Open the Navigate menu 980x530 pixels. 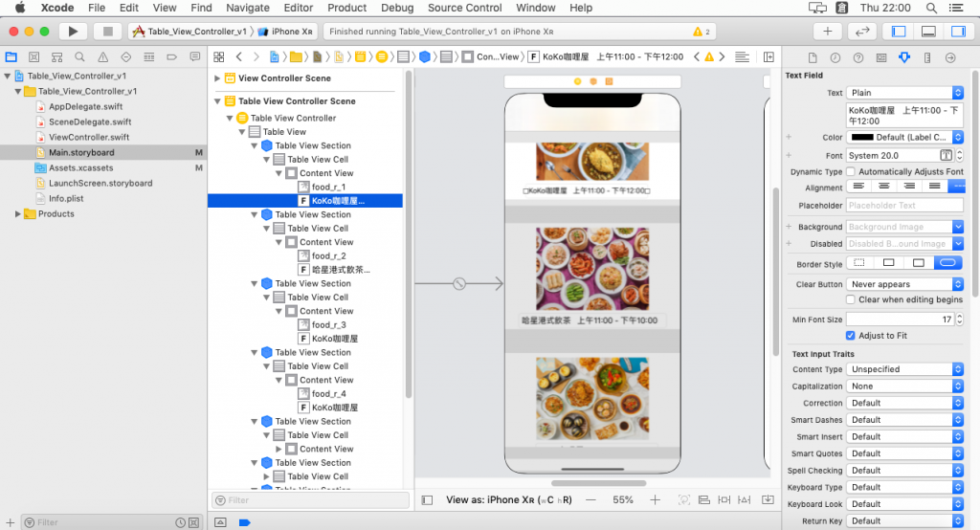coord(248,8)
